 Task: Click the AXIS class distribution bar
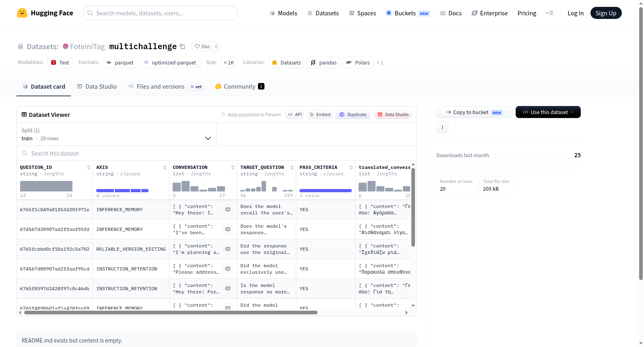(122, 191)
